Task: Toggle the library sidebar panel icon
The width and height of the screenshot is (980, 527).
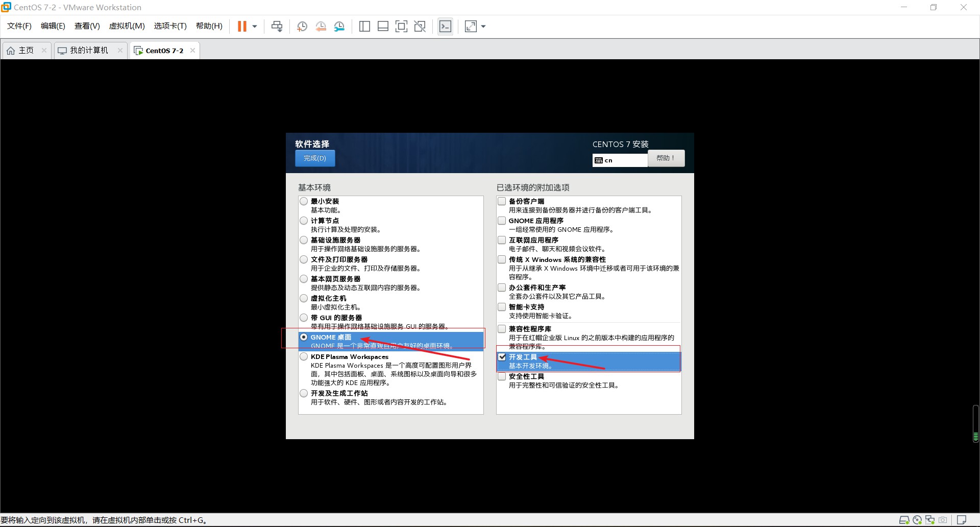Action: (x=364, y=27)
